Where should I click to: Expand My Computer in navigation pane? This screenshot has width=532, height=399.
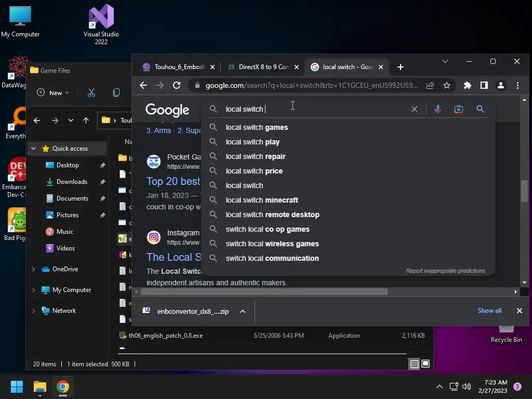point(34,290)
